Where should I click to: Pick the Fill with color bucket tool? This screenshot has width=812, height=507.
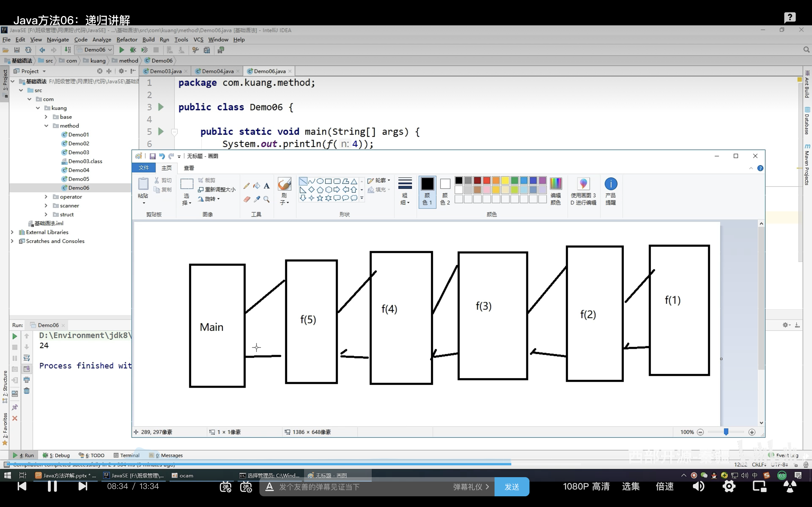point(257,185)
